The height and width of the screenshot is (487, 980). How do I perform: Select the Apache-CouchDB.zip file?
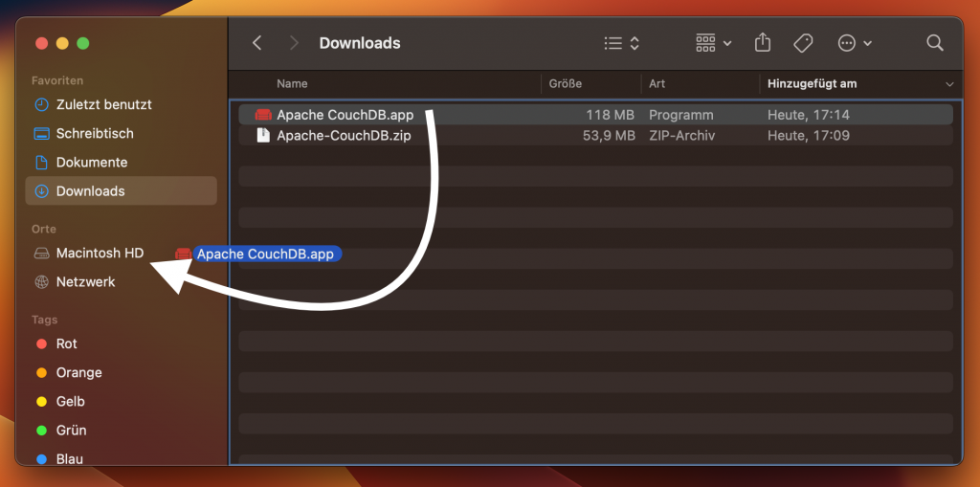click(x=344, y=136)
